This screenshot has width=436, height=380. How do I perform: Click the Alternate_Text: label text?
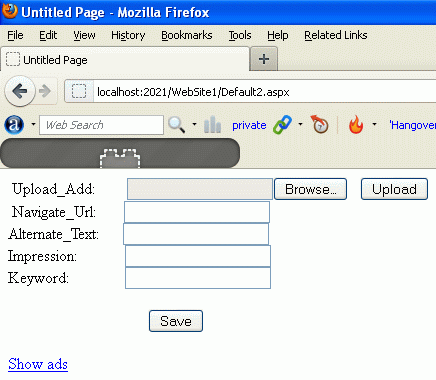point(53,234)
